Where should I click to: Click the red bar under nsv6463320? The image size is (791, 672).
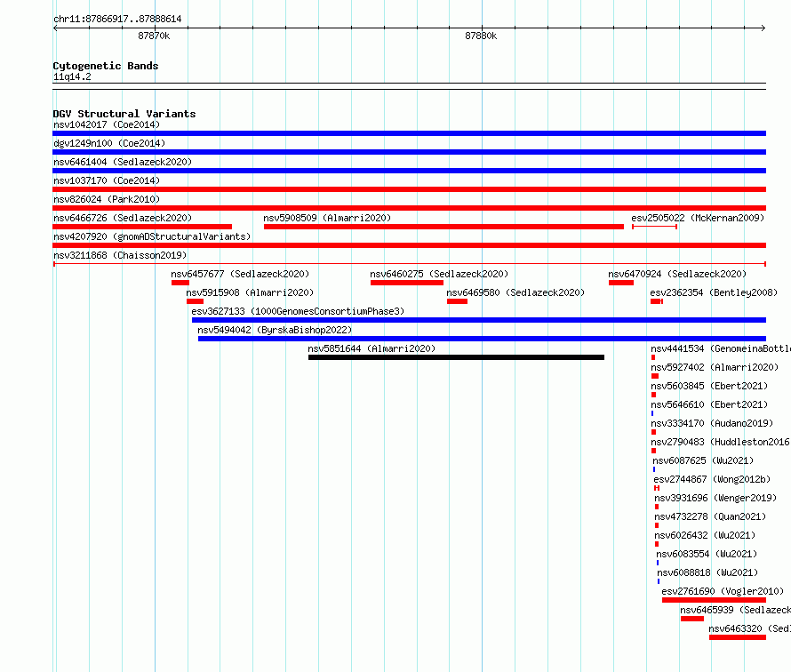pyautogui.click(x=738, y=637)
